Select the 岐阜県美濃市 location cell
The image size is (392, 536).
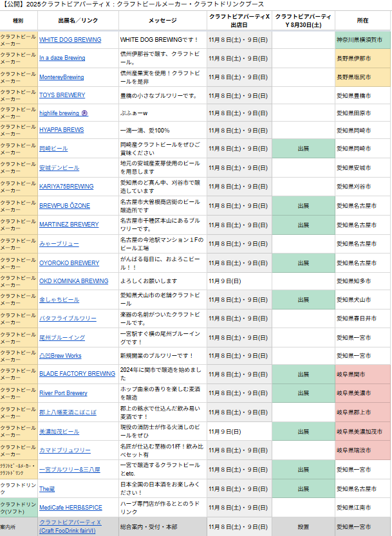point(362,393)
